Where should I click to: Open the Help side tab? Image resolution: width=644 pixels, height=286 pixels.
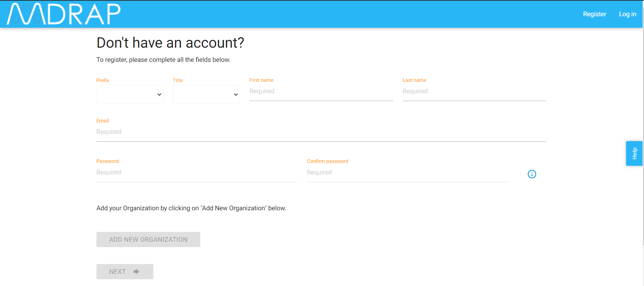(x=634, y=153)
